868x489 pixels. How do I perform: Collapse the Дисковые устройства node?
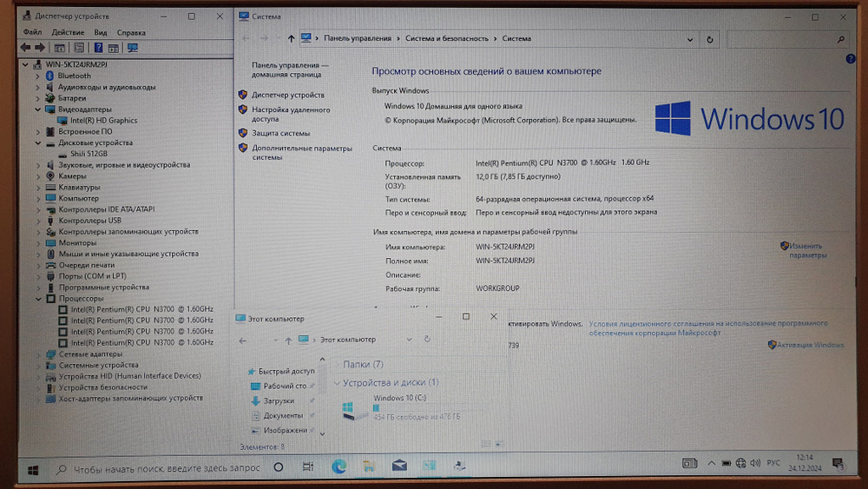point(37,143)
